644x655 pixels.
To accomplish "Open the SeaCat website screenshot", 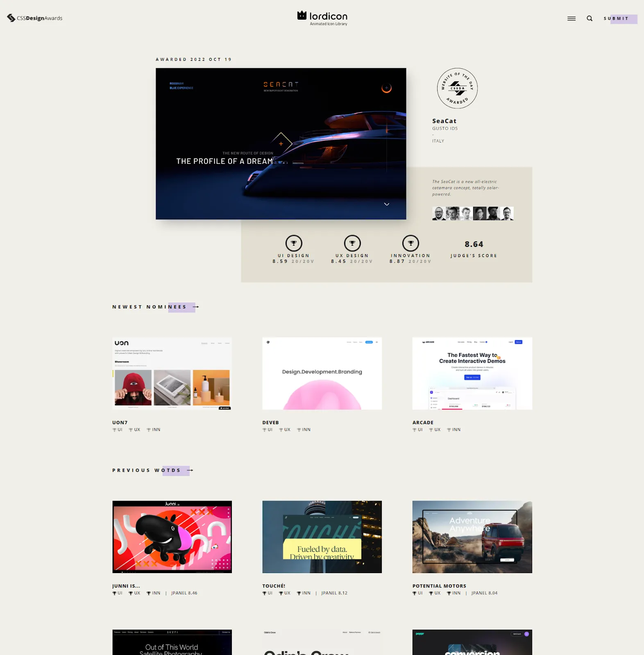I will (281, 144).
